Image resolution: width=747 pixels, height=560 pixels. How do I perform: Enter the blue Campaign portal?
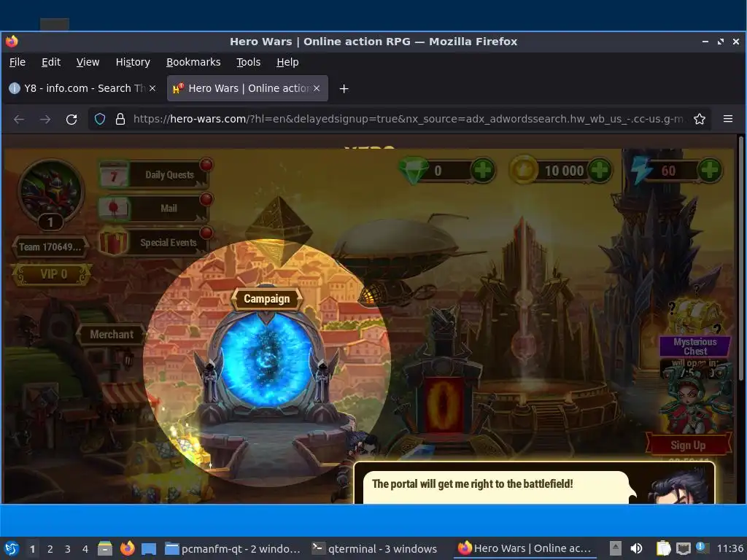coord(266,359)
